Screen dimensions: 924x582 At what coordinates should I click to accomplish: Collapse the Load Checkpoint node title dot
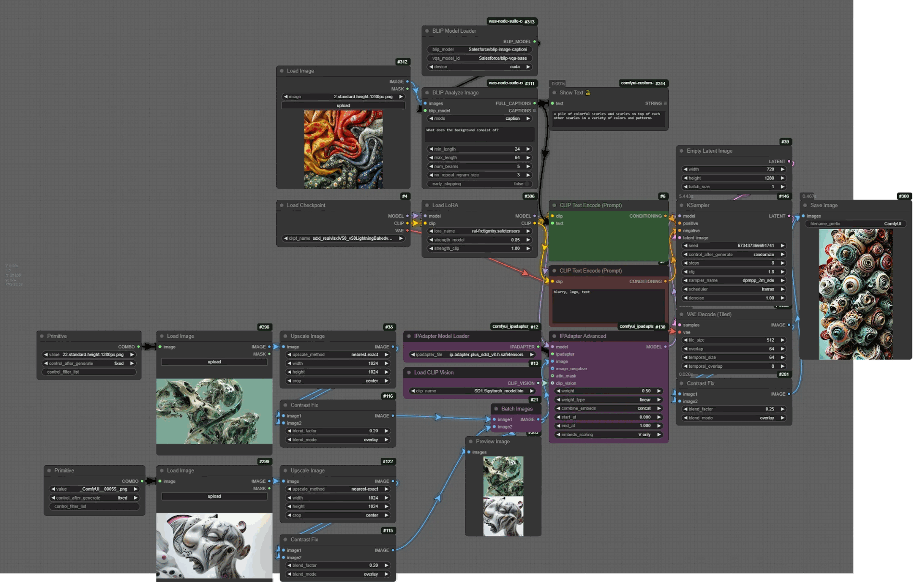pos(282,206)
